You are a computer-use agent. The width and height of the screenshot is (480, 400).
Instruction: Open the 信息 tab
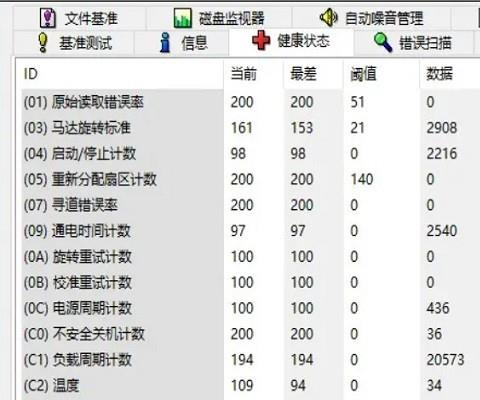pos(182,43)
